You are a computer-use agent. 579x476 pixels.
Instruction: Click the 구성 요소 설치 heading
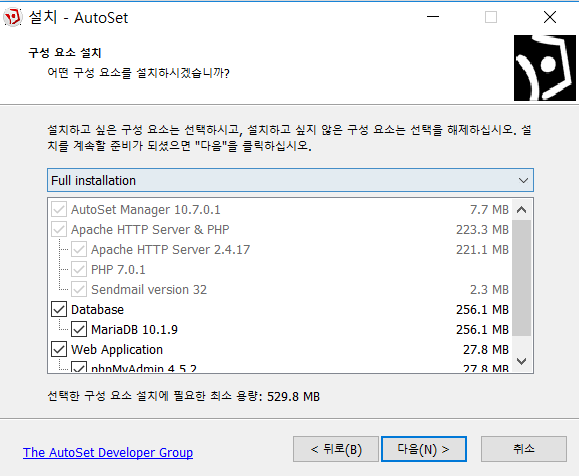[65, 53]
